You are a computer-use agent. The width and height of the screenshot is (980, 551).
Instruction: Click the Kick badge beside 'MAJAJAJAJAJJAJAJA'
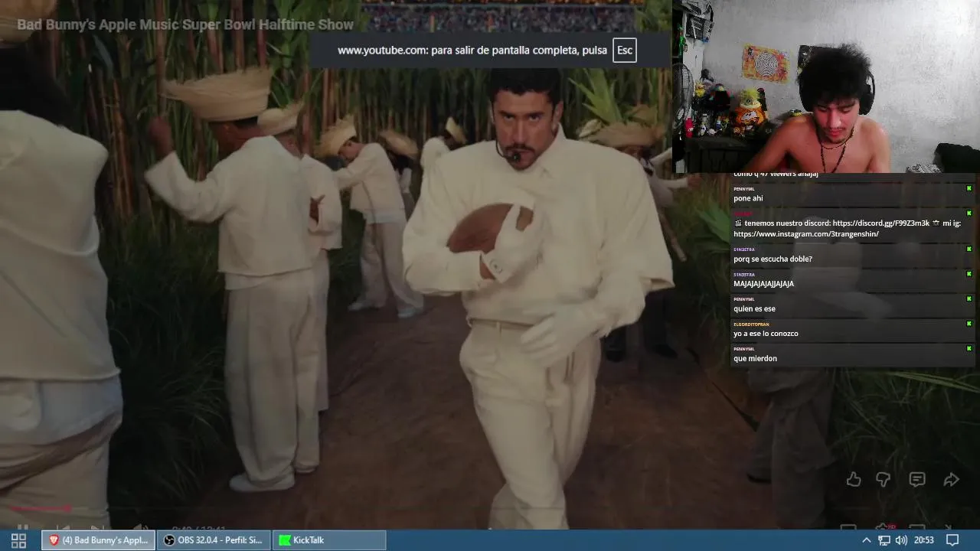969,274
